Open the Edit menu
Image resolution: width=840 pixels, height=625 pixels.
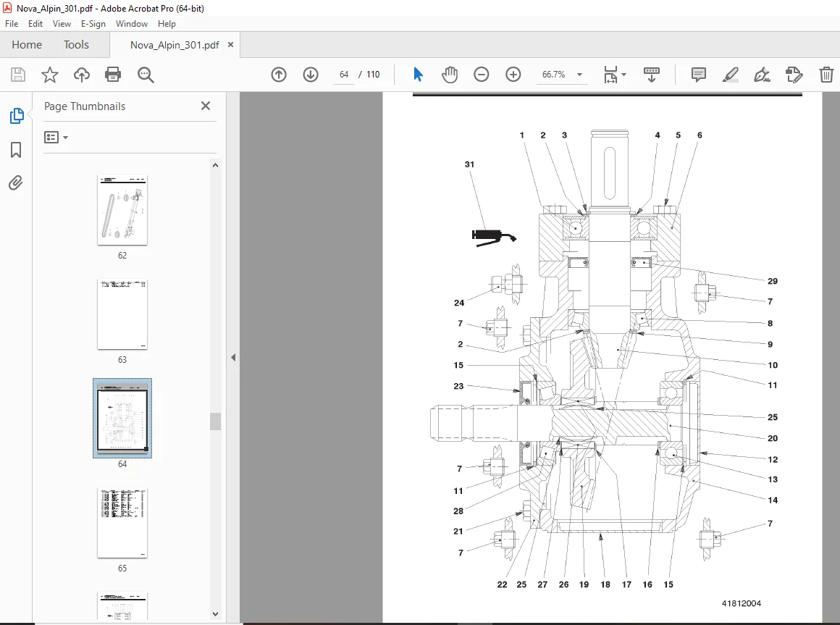point(35,24)
